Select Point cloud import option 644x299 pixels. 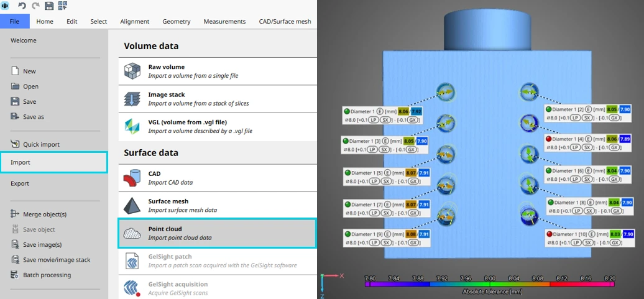pyautogui.click(x=217, y=233)
